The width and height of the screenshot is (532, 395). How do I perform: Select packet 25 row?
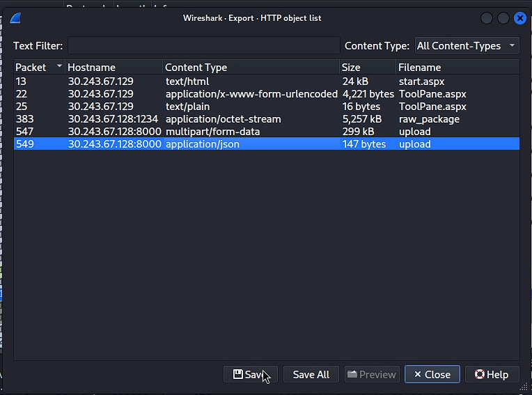point(267,106)
